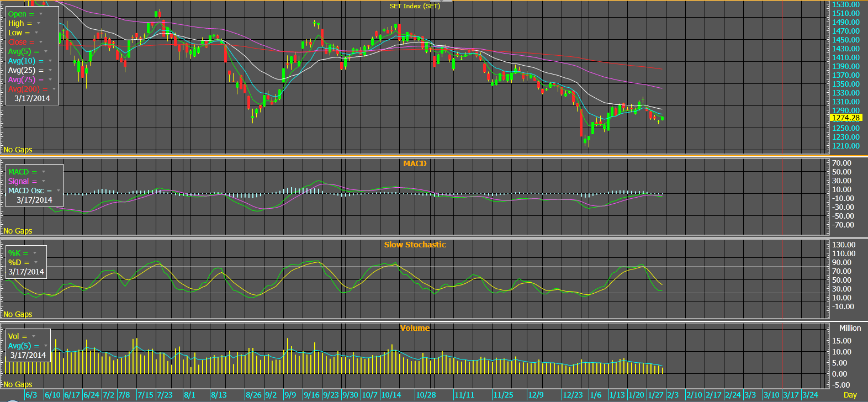
Task: Expand the Avg(10) dropdown arrow
Action: coord(50,61)
